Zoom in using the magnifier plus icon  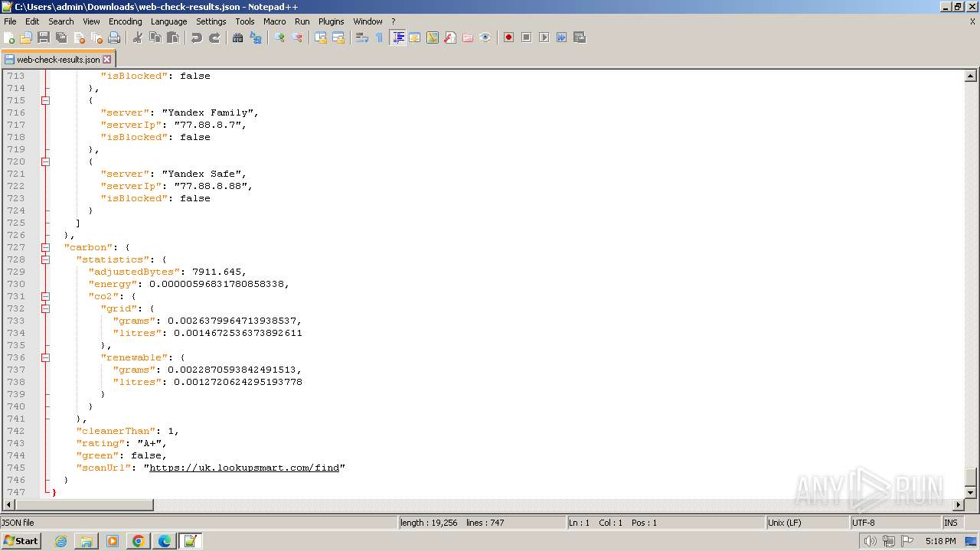click(x=279, y=37)
